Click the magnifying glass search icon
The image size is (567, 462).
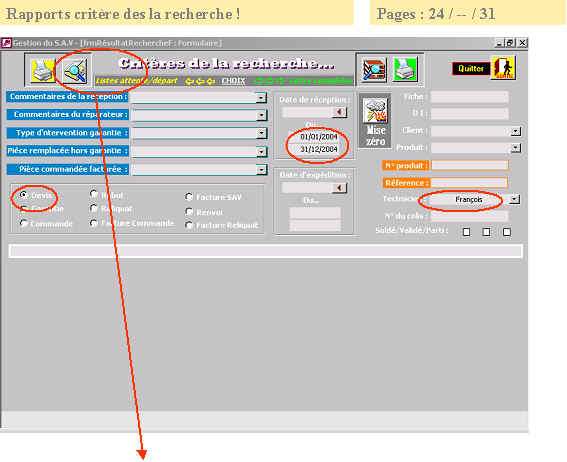click(x=75, y=70)
